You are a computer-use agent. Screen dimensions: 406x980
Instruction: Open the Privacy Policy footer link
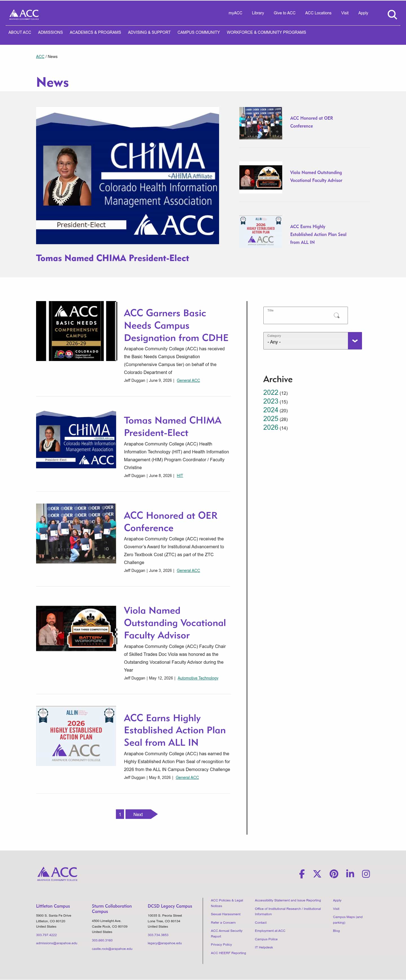(221, 945)
